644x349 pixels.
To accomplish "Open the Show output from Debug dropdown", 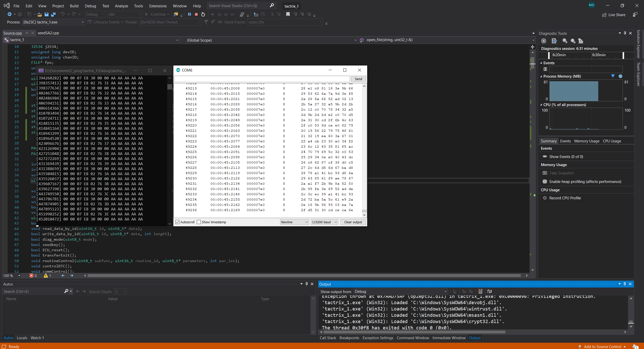I will [x=401, y=292].
